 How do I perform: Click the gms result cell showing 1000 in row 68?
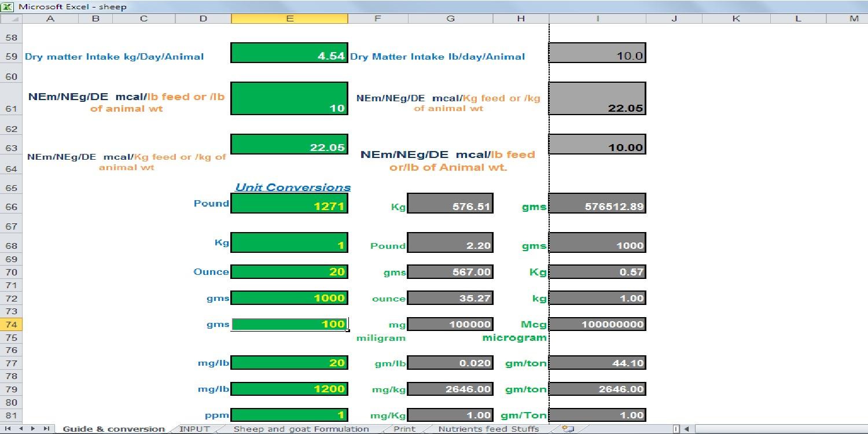[x=597, y=242]
